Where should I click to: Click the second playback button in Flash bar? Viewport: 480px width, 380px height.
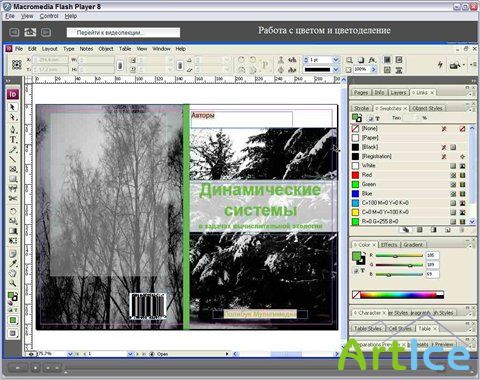tap(35, 368)
